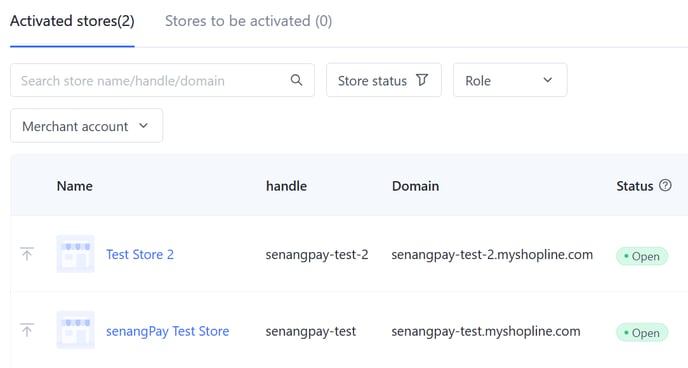
Task: Click Open status badge for Test Store 2
Action: pos(642,256)
